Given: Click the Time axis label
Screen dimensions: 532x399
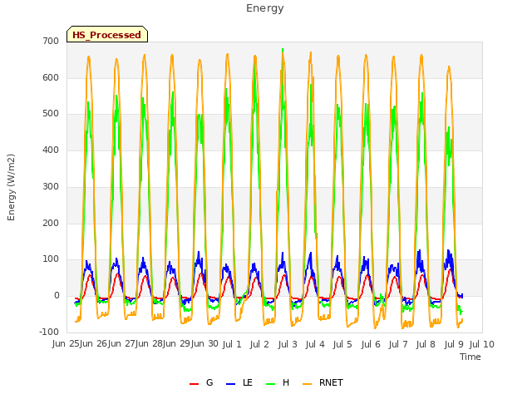Looking at the screenshot, I should tap(470, 357).
